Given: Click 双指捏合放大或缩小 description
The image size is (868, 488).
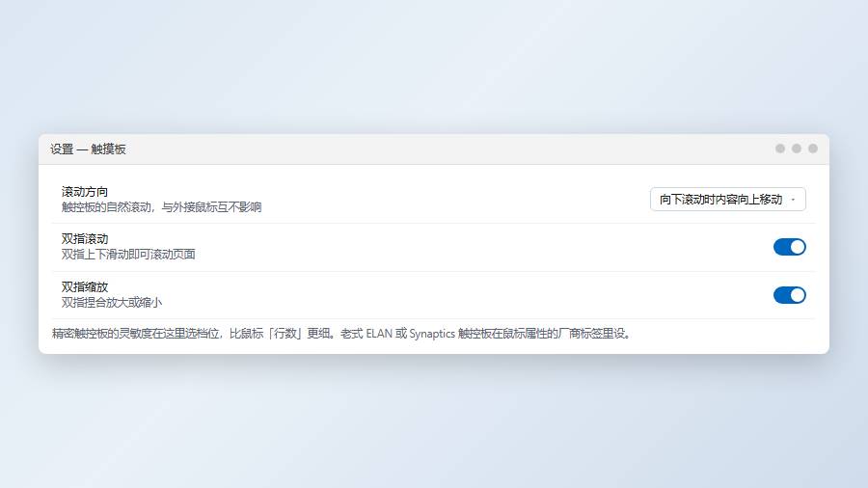Looking at the screenshot, I should pos(112,302).
